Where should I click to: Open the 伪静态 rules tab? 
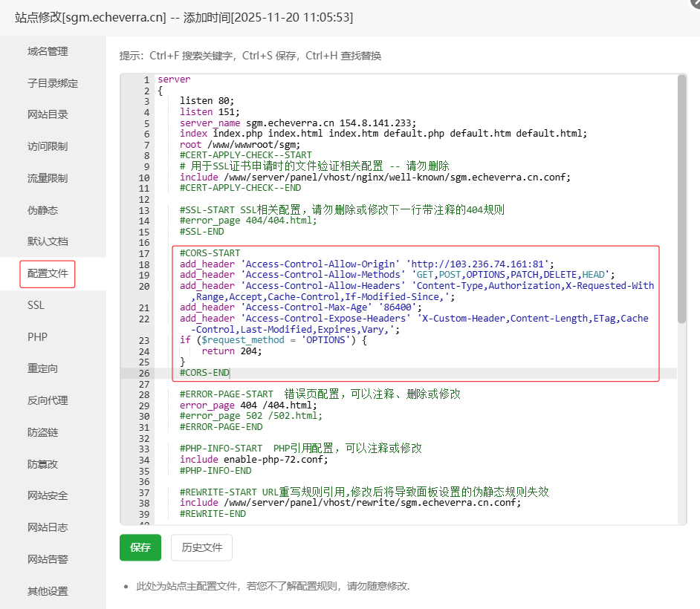(42, 210)
